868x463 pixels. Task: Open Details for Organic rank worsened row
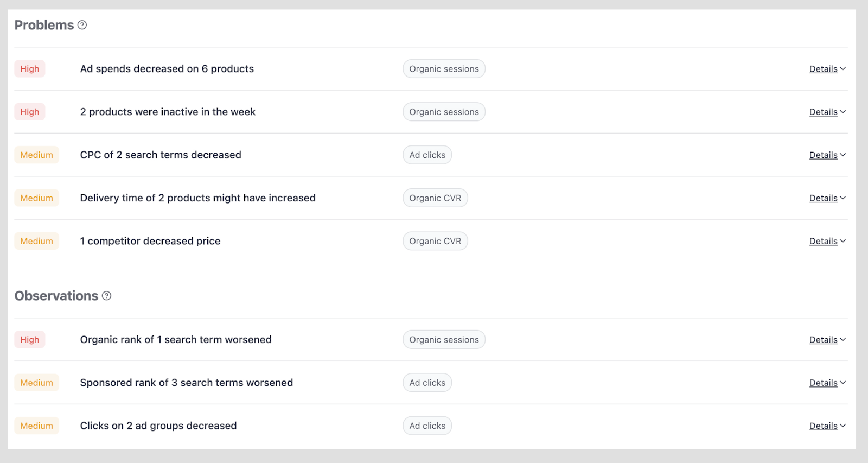tap(827, 340)
